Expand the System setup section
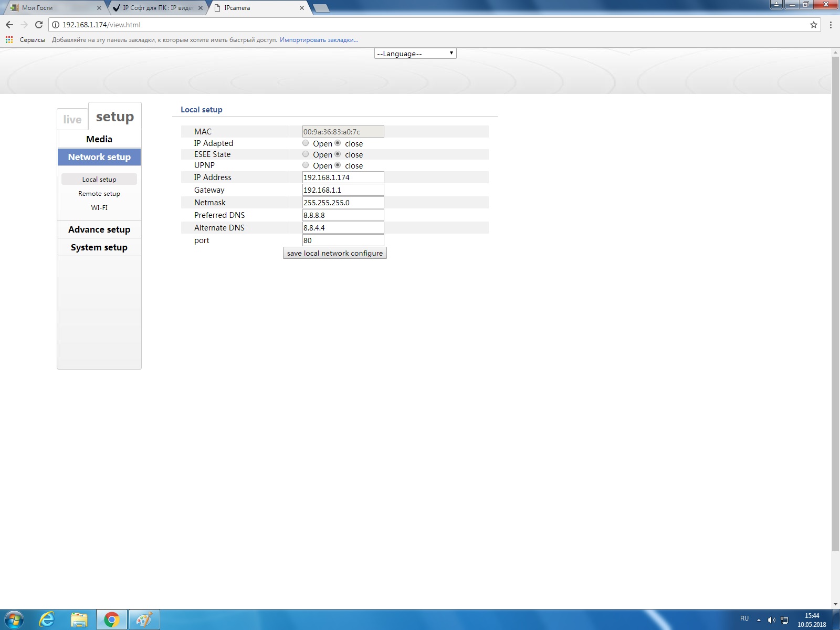The image size is (840, 630). (x=99, y=247)
